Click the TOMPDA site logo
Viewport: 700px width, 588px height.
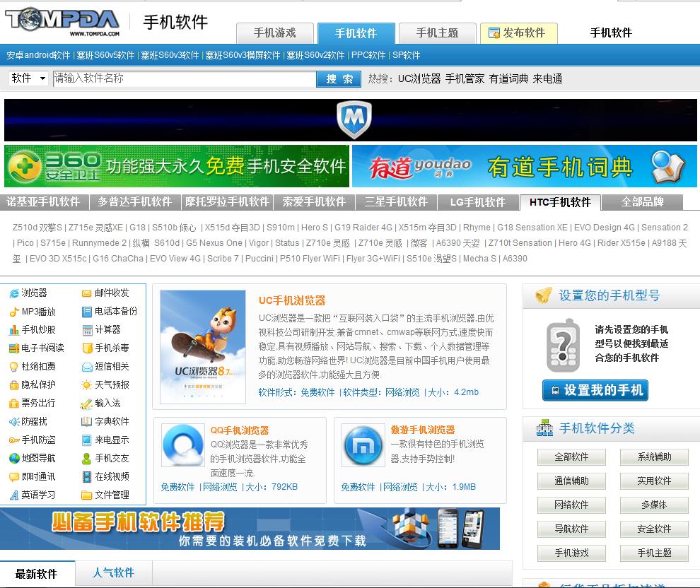62,21
